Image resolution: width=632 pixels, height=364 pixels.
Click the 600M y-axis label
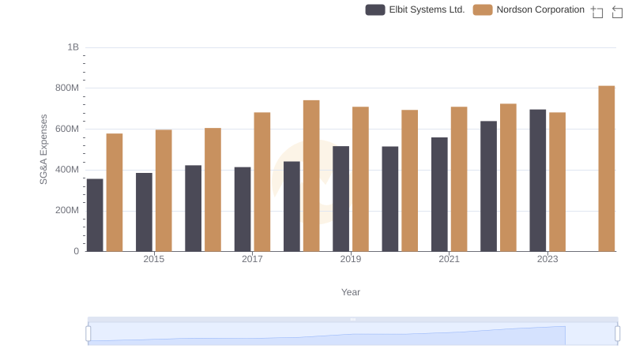(67, 129)
